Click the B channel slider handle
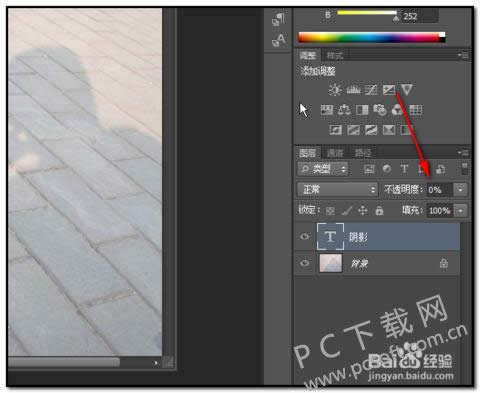The image size is (480, 393). pos(396,18)
